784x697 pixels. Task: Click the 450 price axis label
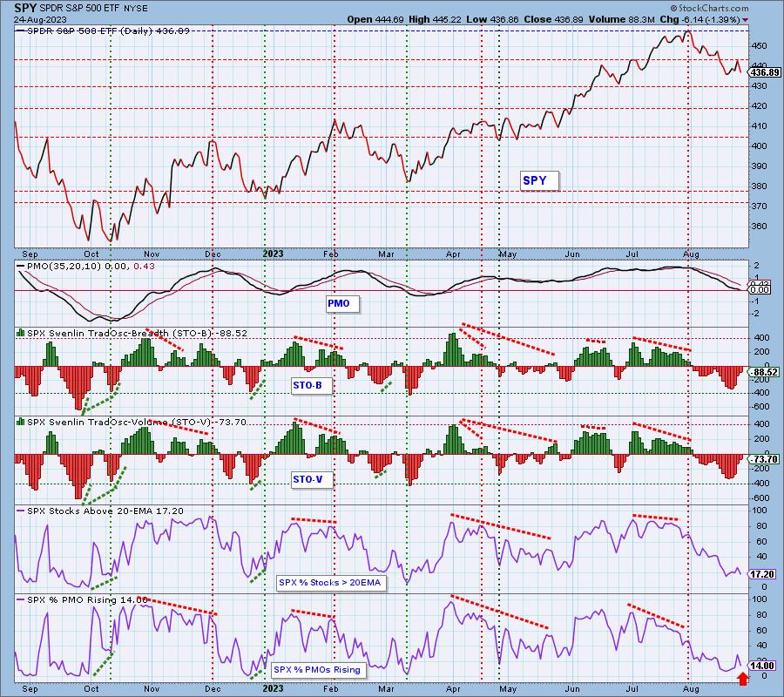(x=759, y=45)
